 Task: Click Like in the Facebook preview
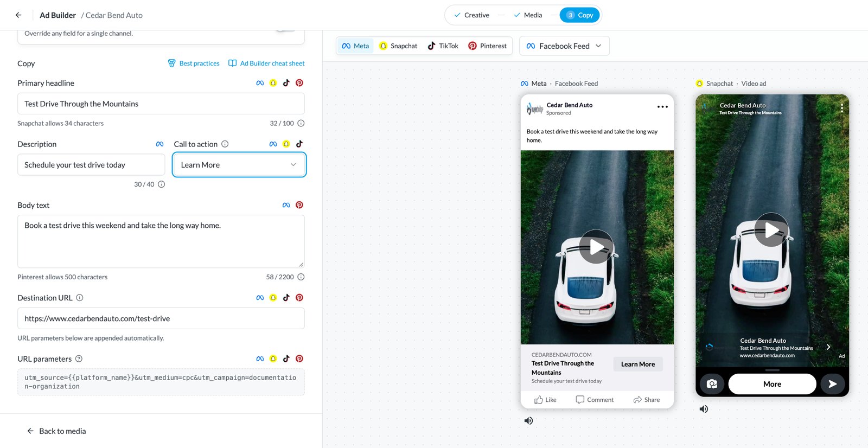(545, 400)
